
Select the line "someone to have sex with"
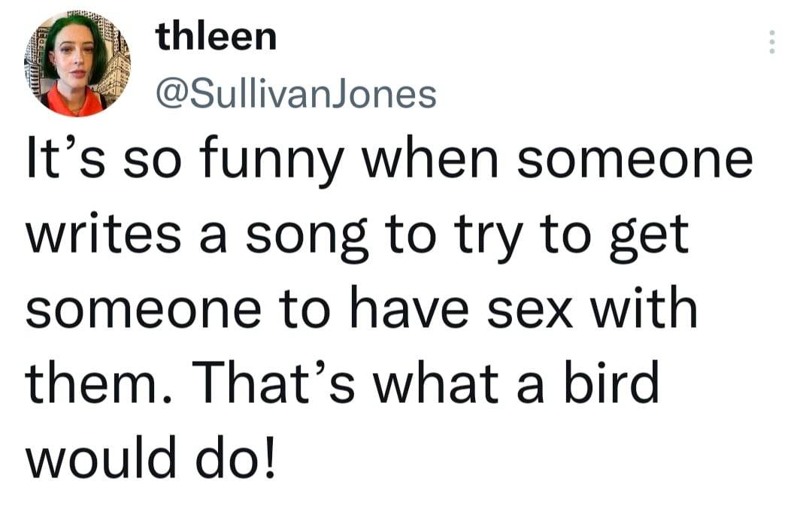point(361,308)
